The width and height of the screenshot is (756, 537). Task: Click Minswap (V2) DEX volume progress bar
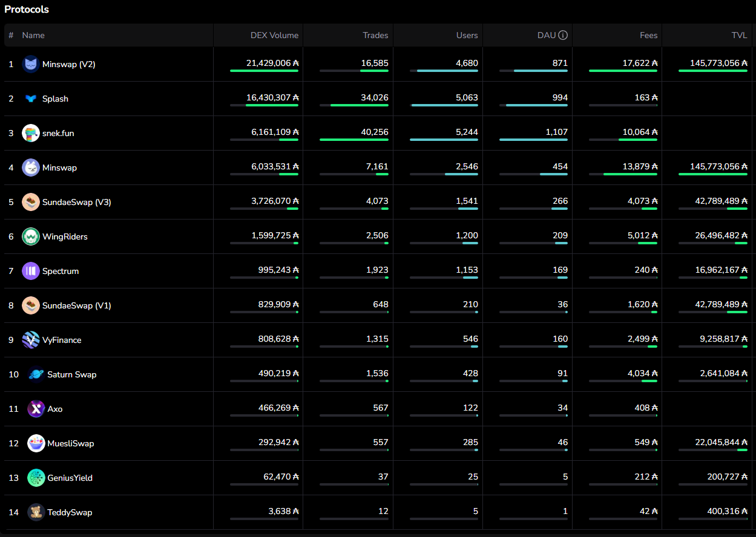pyautogui.click(x=264, y=71)
